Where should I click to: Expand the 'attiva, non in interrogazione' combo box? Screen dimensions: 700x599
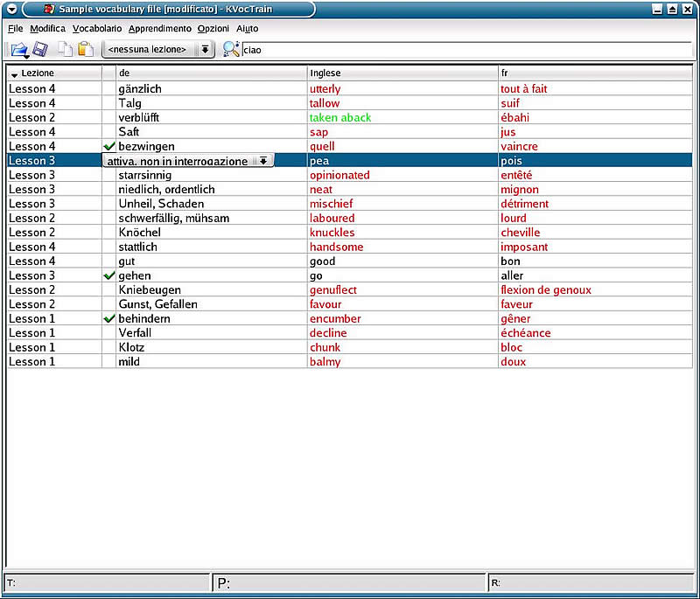click(188, 161)
